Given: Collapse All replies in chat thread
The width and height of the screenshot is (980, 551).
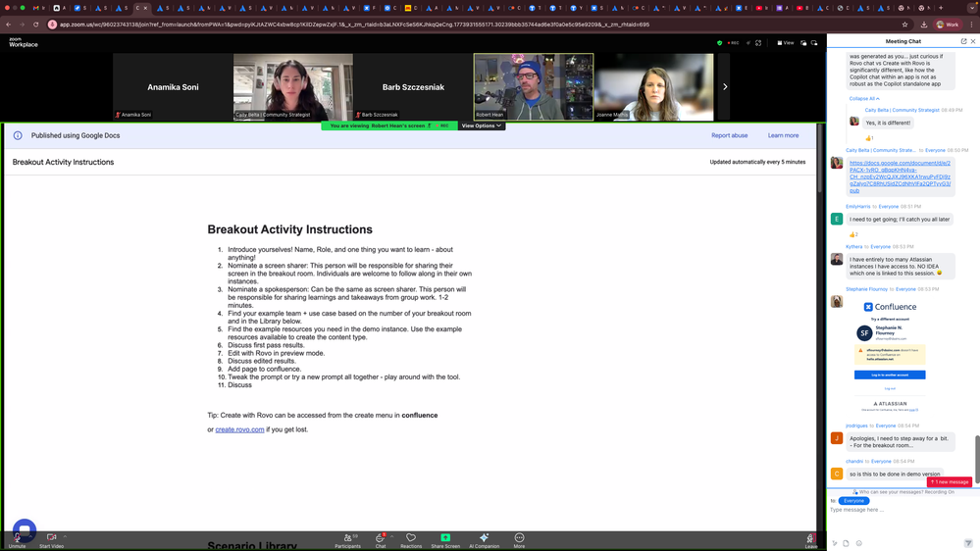Looking at the screenshot, I should point(863,99).
